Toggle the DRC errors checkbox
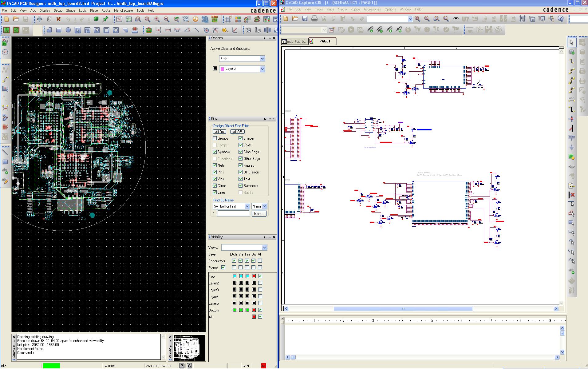This screenshot has height=369, width=588. (x=241, y=172)
